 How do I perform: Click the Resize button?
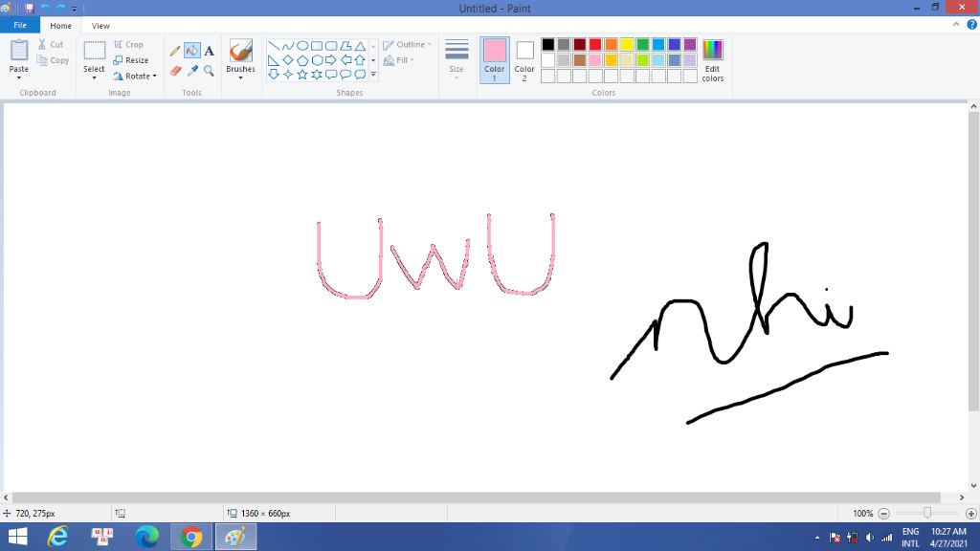pyautogui.click(x=130, y=60)
